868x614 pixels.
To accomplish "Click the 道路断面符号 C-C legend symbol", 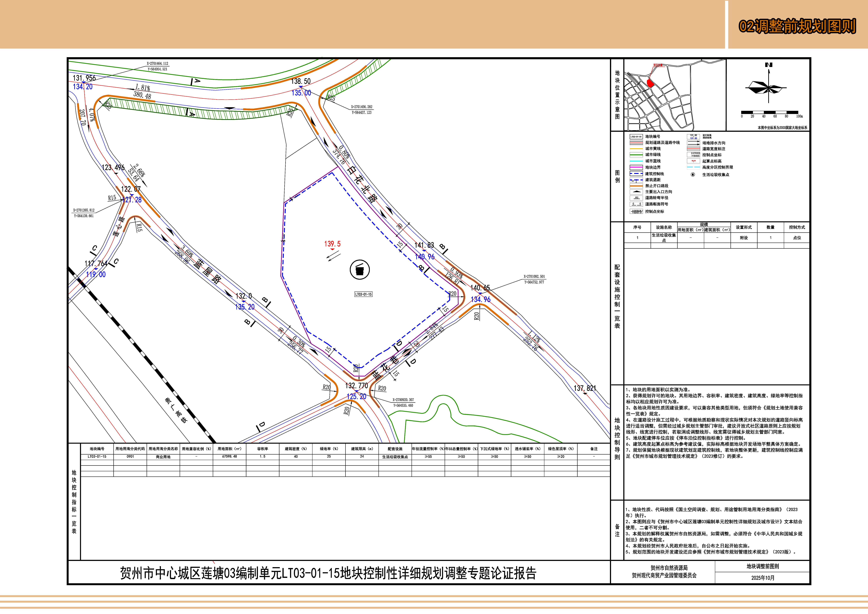I will [636, 204].
